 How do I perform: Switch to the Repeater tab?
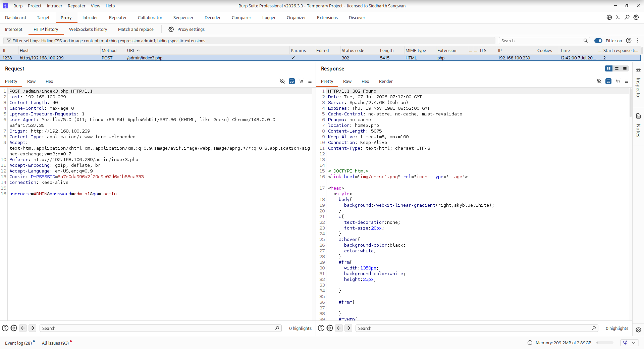[118, 17]
